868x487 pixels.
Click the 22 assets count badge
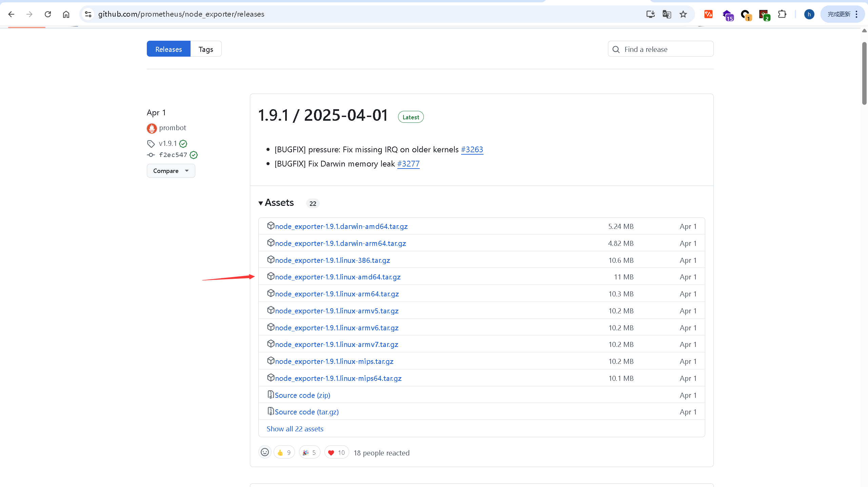(313, 203)
